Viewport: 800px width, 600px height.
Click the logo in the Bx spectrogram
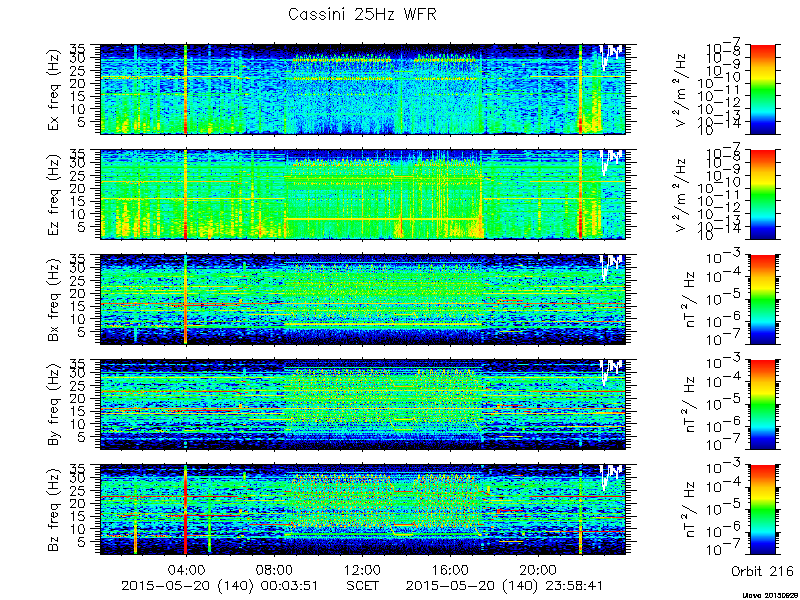[x=611, y=266]
